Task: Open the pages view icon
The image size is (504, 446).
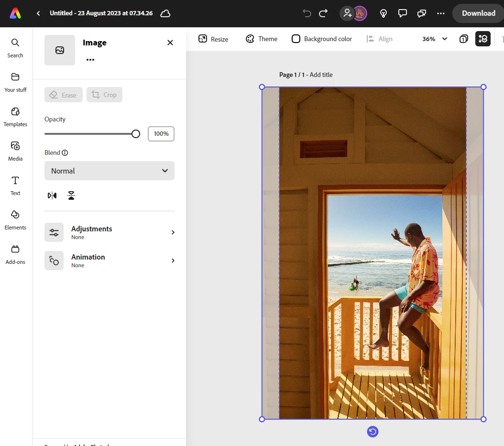Action: coord(463,39)
